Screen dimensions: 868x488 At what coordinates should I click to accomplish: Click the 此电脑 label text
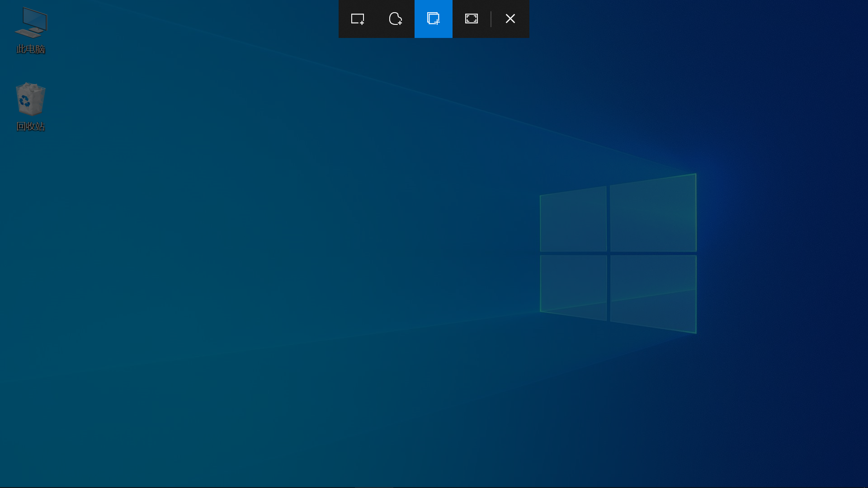click(31, 49)
